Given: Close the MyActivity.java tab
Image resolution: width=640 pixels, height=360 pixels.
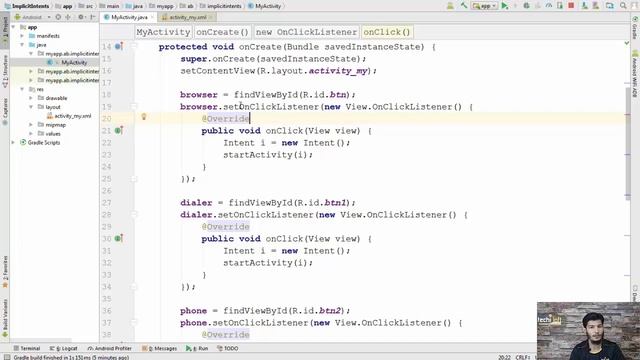Looking at the screenshot, I should pyautogui.click(x=152, y=17).
